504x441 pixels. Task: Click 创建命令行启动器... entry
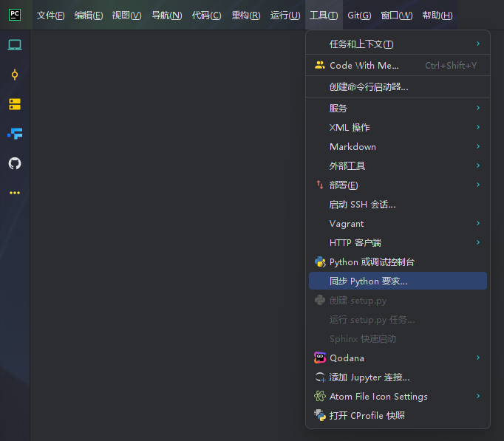point(368,87)
